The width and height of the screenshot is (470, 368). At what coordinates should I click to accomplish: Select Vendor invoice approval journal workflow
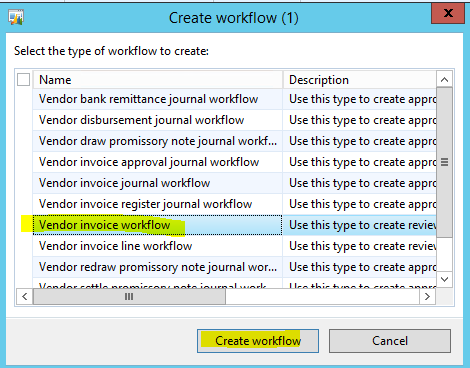[x=234, y=162]
